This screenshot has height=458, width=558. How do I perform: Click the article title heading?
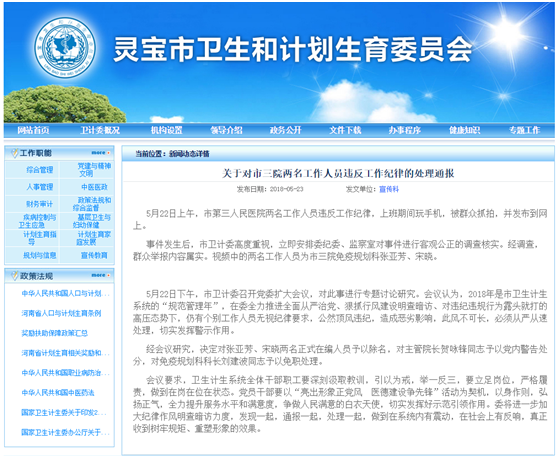click(338, 173)
